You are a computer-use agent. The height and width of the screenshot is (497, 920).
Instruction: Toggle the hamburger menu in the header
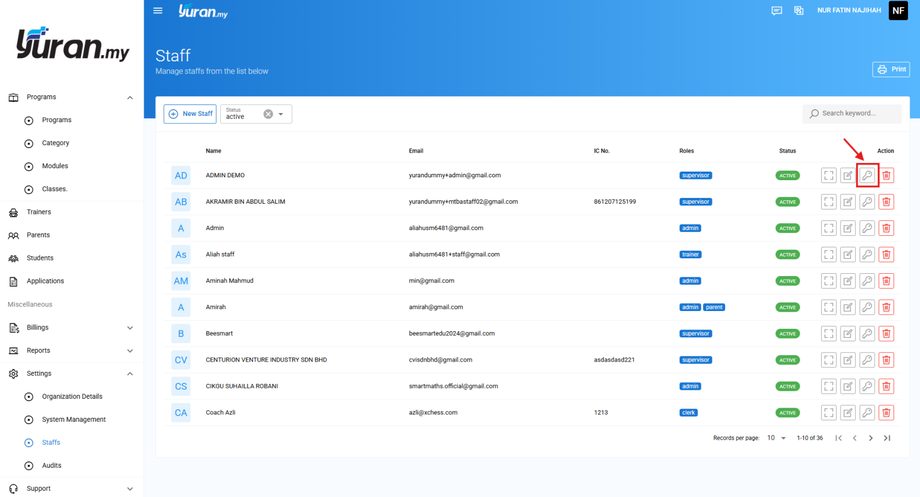158,11
